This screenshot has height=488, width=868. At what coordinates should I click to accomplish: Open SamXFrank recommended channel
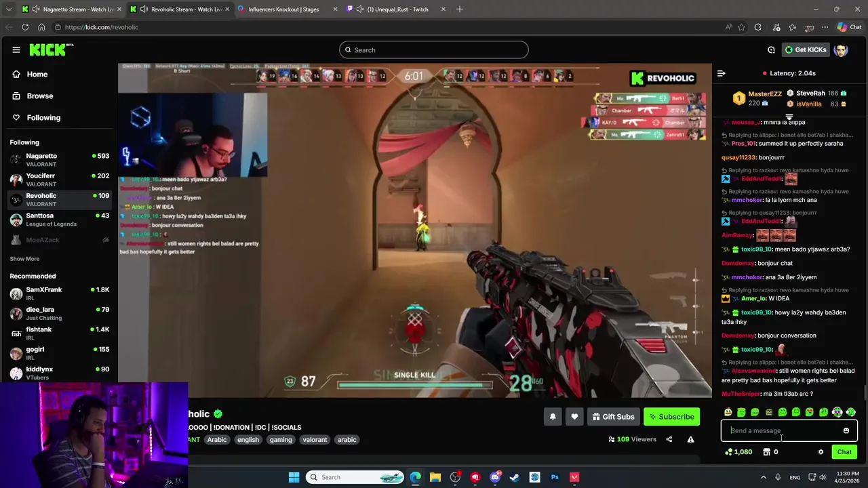click(x=60, y=293)
